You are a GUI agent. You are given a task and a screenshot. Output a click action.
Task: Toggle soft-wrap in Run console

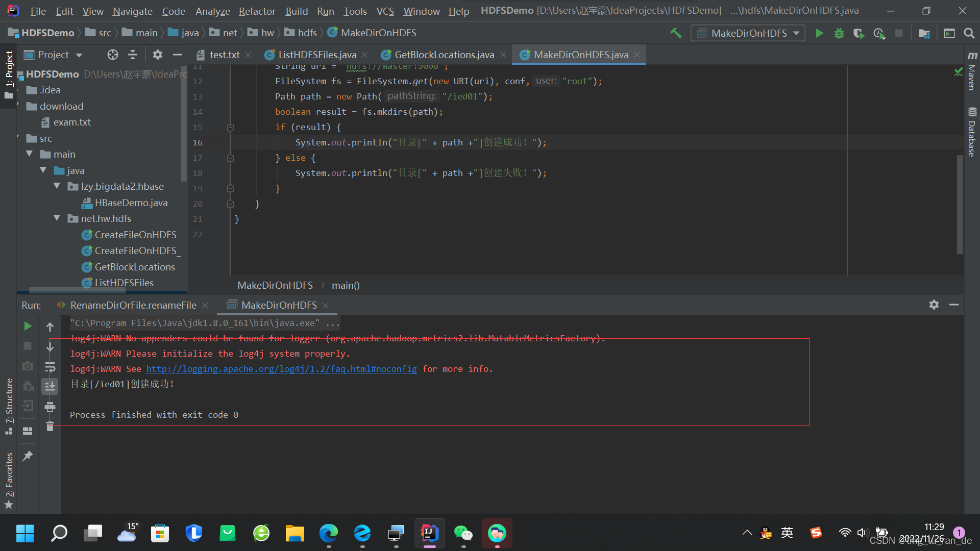pyautogui.click(x=50, y=367)
